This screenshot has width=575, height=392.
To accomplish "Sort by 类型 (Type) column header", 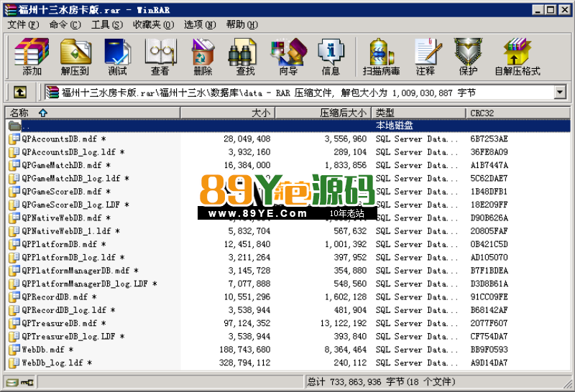I will pos(418,113).
